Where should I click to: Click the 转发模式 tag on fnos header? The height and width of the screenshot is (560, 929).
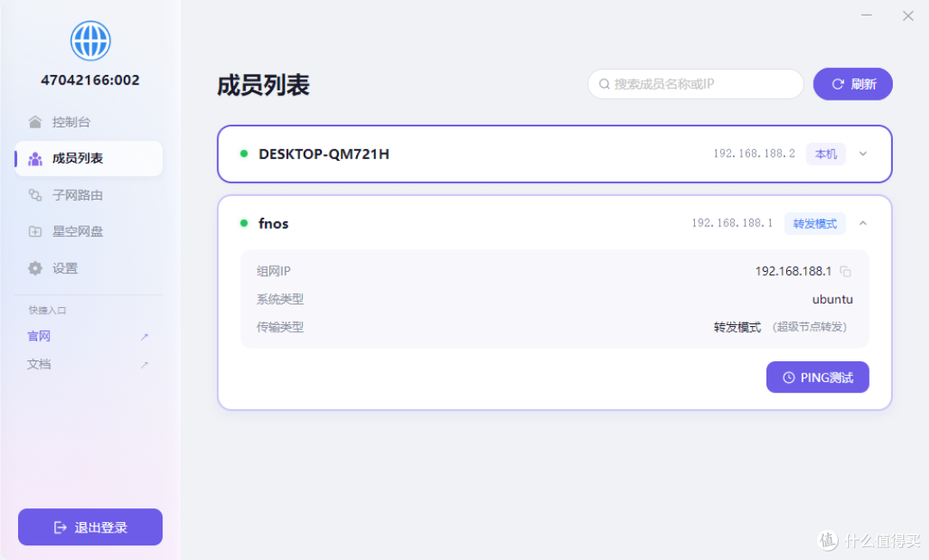815,224
